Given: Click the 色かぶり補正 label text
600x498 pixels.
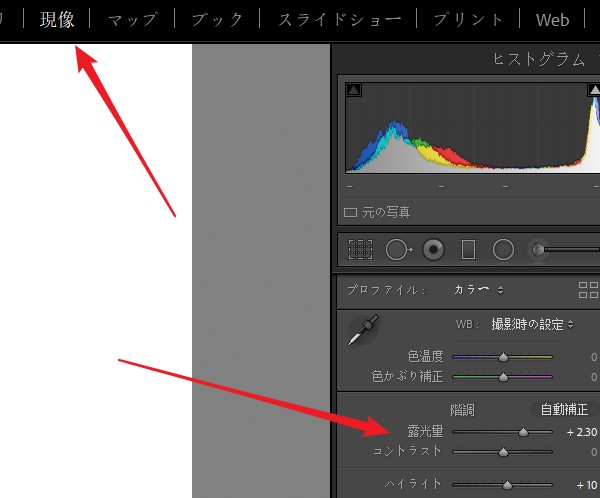Looking at the screenshot, I should (407, 376).
